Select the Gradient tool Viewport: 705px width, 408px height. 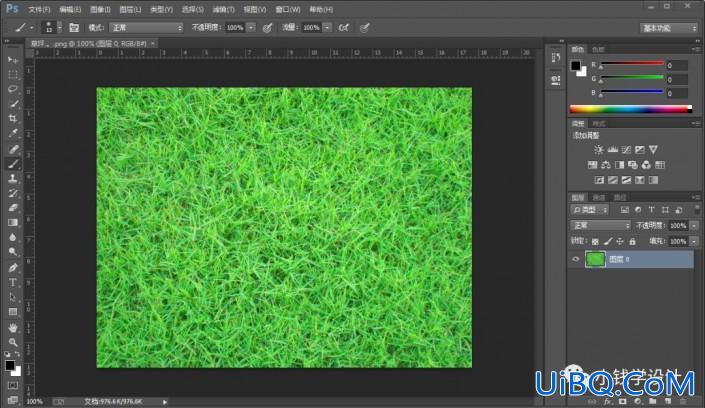click(x=13, y=223)
